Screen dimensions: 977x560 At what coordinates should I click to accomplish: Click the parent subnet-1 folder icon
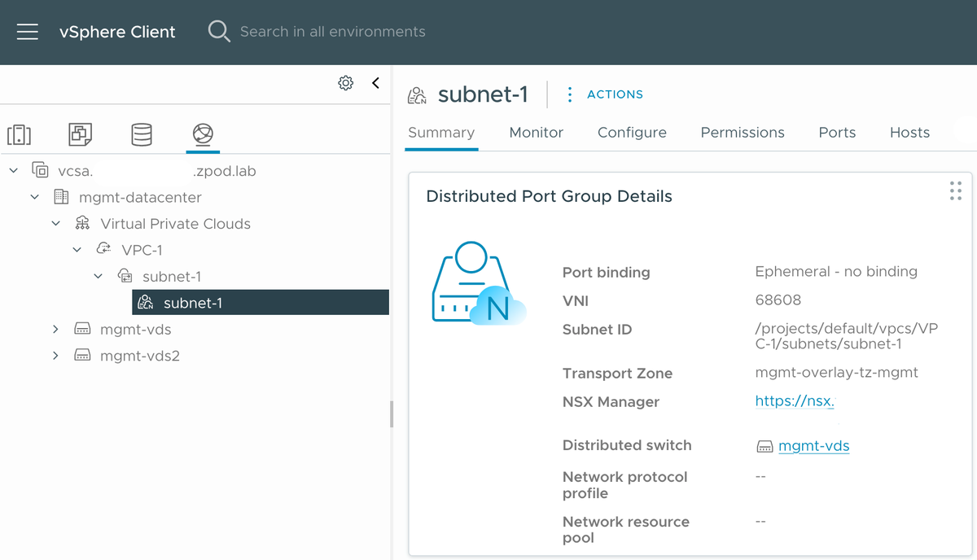[125, 277]
